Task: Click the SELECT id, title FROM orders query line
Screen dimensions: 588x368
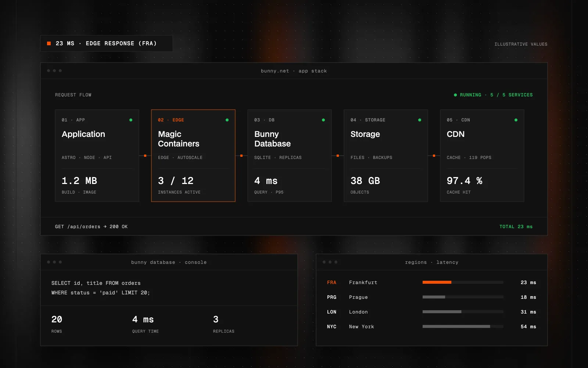Action: (x=96, y=283)
